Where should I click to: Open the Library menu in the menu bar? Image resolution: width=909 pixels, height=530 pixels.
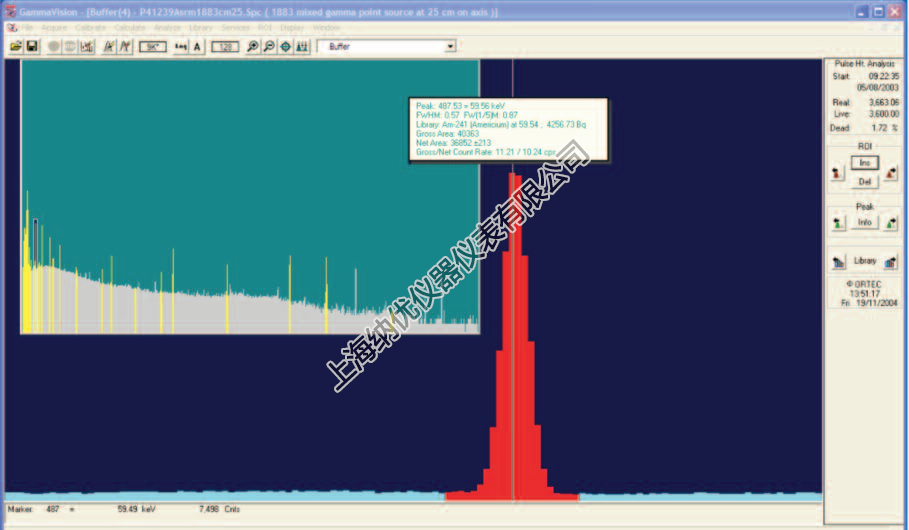[x=201, y=27]
